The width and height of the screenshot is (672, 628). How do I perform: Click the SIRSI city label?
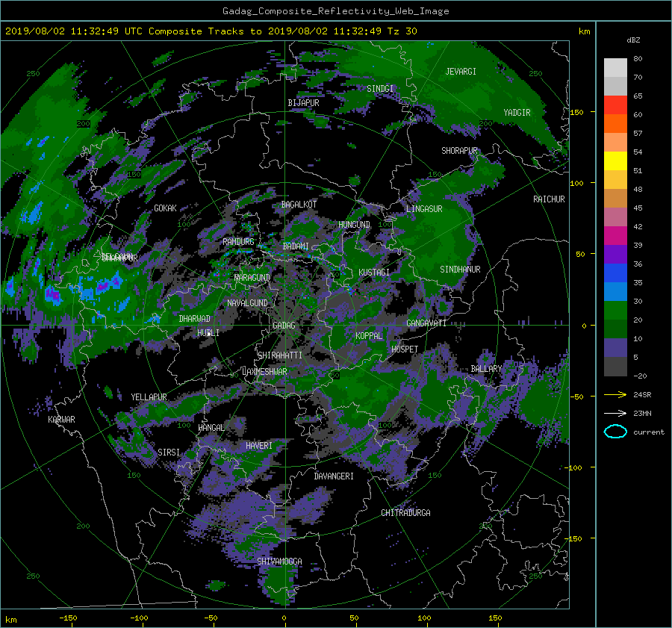(169, 453)
